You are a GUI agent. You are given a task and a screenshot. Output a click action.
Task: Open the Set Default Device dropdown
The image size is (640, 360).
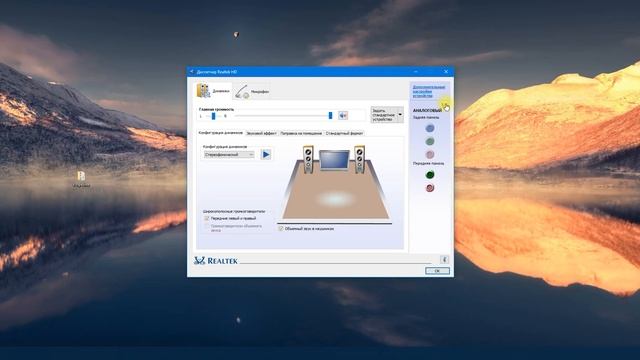pyautogui.click(x=387, y=115)
